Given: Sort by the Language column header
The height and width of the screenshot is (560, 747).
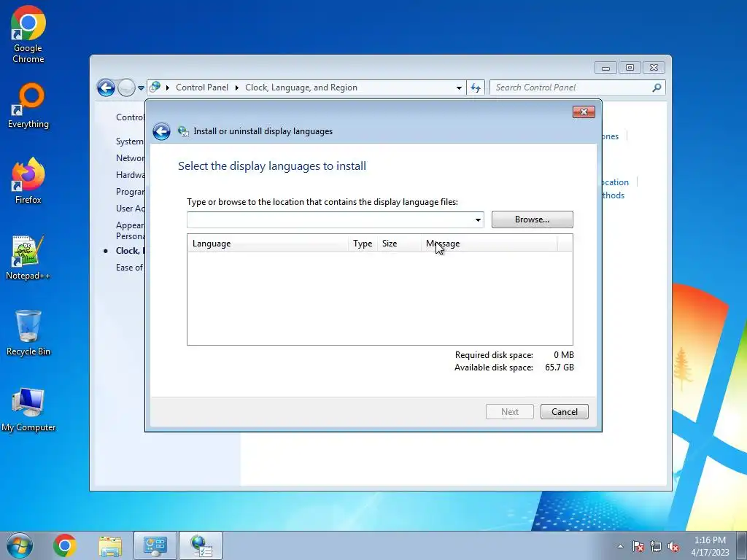Looking at the screenshot, I should tap(268, 244).
